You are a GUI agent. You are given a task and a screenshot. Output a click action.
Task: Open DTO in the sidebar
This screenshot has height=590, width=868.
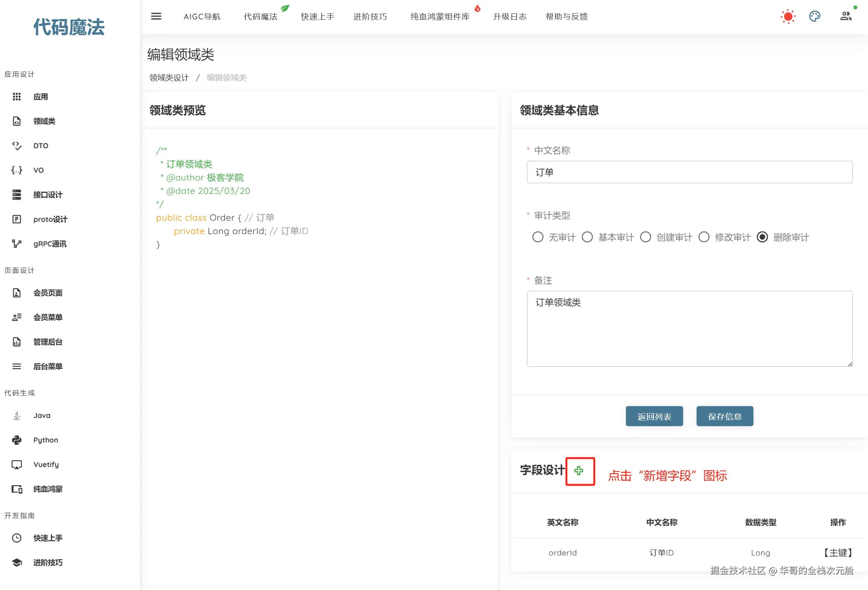point(41,146)
